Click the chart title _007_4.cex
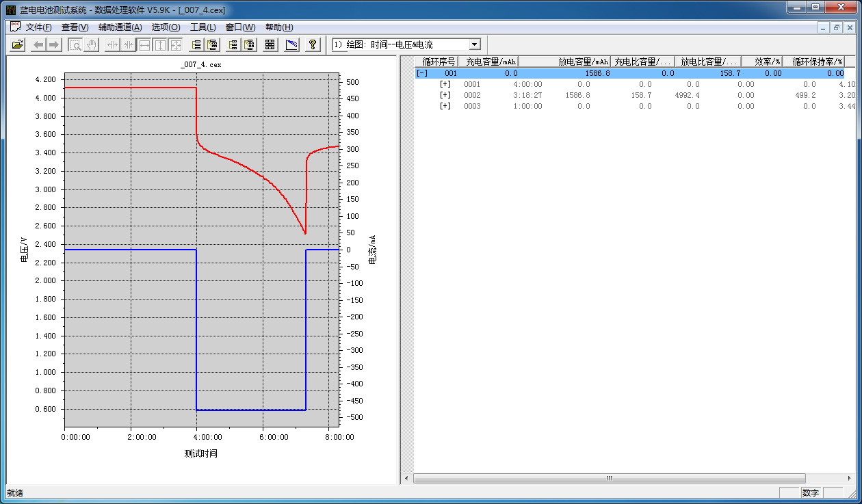This screenshot has width=862, height=504. (200, 64)
